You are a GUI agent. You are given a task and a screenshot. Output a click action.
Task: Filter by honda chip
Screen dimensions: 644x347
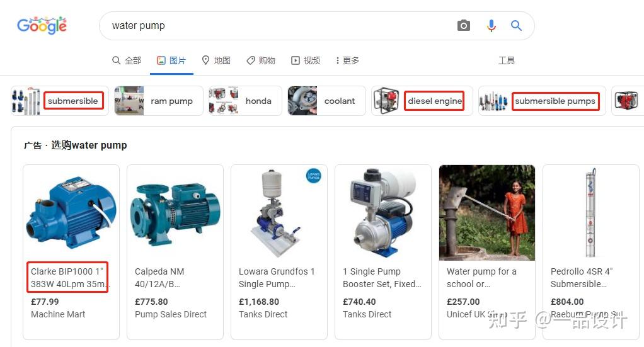click(x=245, y=101)
